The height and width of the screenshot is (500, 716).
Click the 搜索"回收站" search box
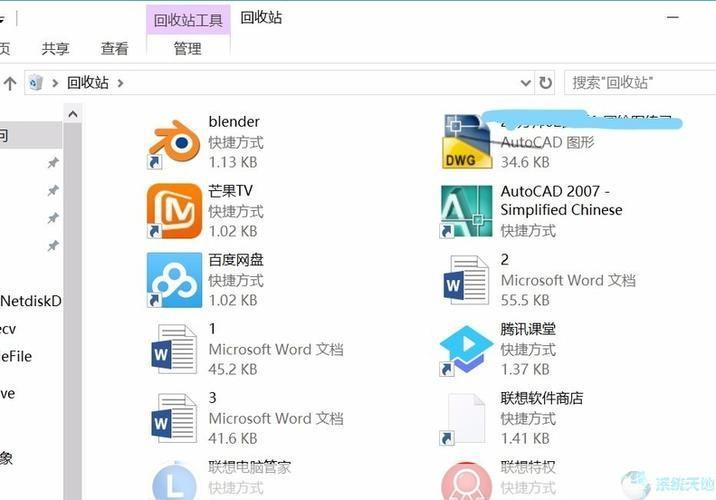640,83
